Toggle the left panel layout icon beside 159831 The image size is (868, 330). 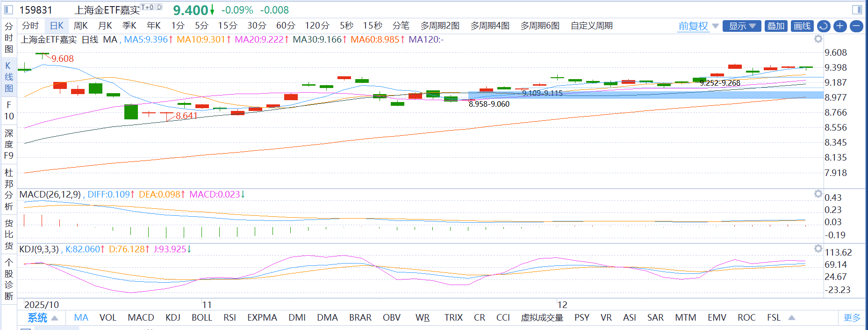tap(8, 10)
